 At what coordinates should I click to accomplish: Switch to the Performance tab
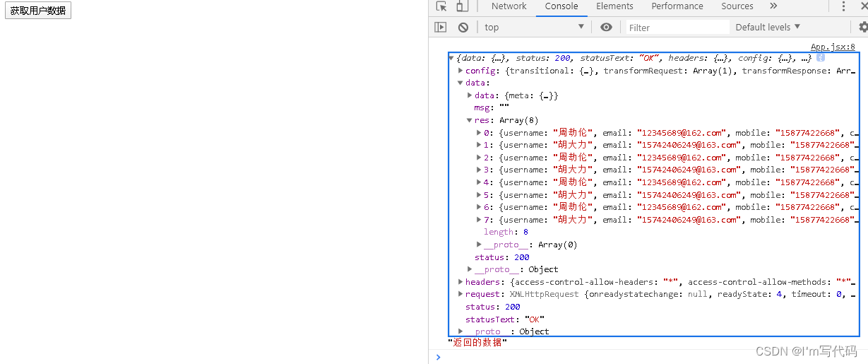[677, 6]
